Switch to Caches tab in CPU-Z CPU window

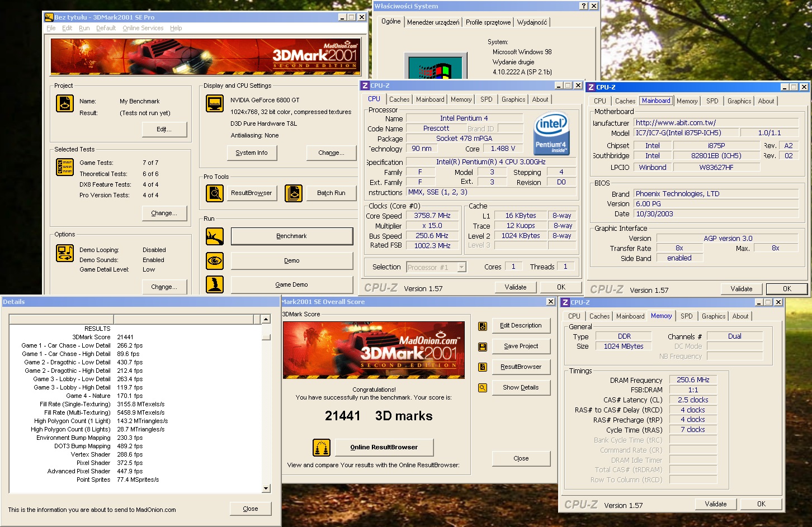tap(399, 99)
